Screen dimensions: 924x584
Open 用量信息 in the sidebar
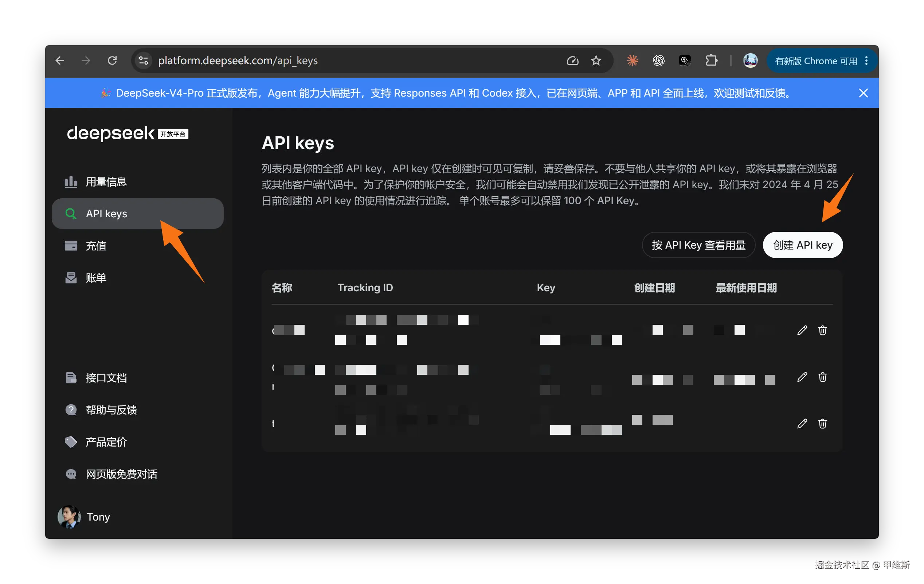(137, 182)
